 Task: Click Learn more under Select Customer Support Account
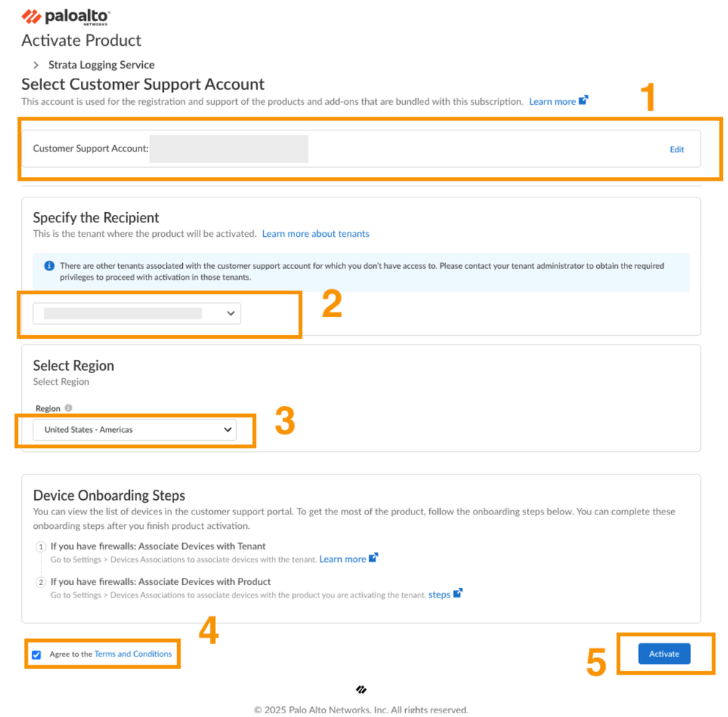[x=552, y=101]
